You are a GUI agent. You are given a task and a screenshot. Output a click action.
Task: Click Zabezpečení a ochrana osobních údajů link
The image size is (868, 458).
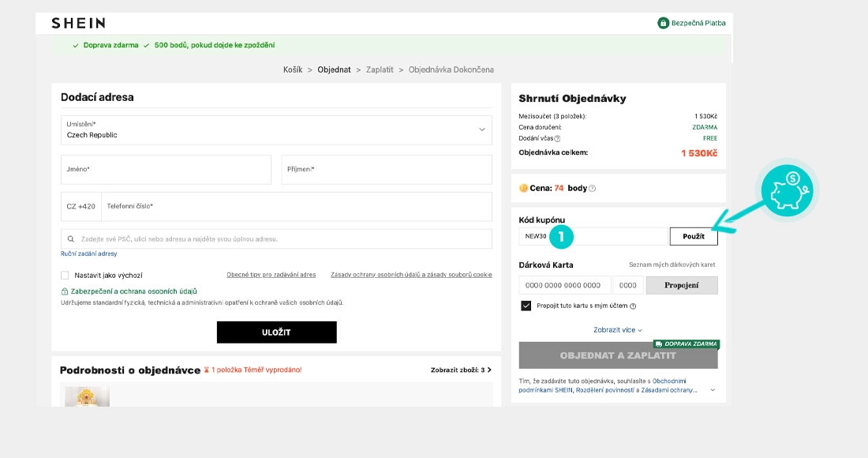[134, 291]
